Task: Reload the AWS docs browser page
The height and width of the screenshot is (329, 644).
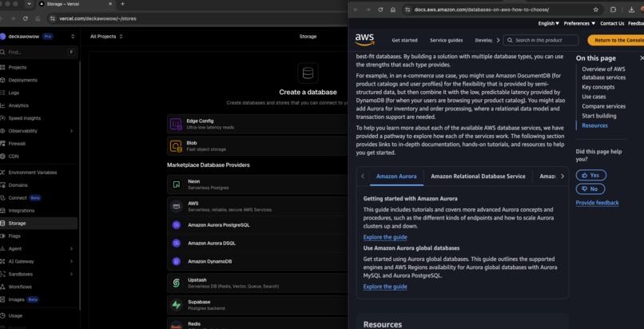Action: 380,10
